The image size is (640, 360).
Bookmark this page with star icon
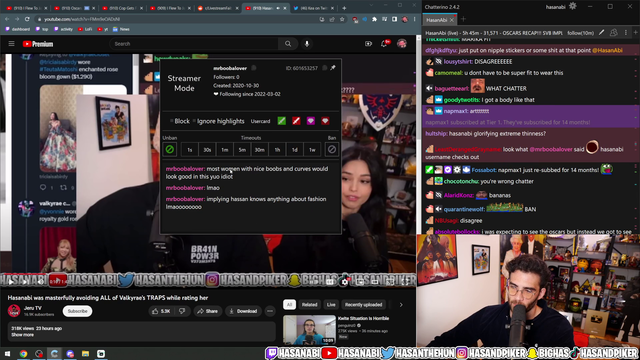point(342,19)
